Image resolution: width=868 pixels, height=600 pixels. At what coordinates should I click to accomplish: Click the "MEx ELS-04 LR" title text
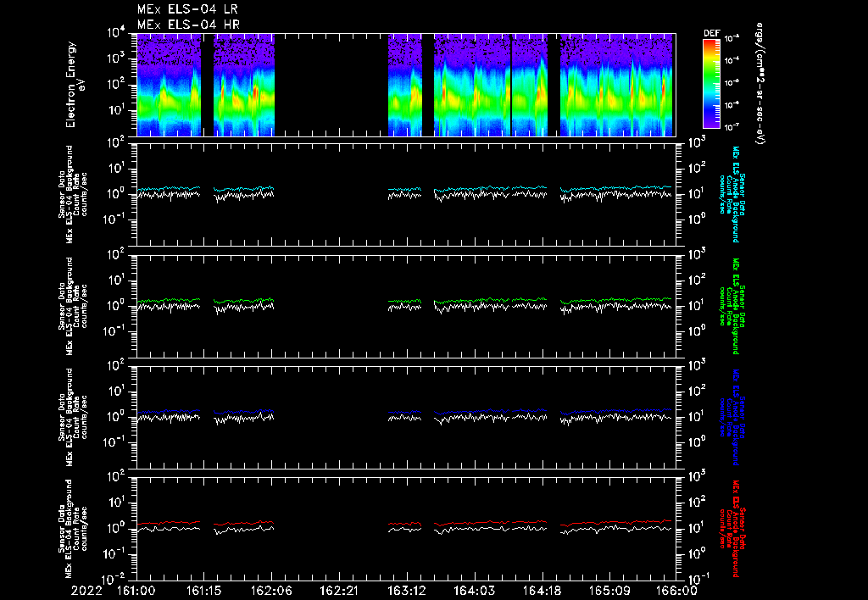click(x=187, y=9)
